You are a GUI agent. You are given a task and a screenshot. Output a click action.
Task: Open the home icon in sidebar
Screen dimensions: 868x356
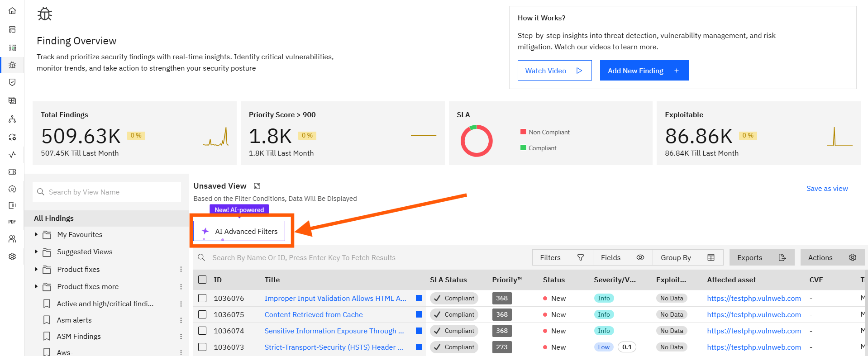point(12,11)
